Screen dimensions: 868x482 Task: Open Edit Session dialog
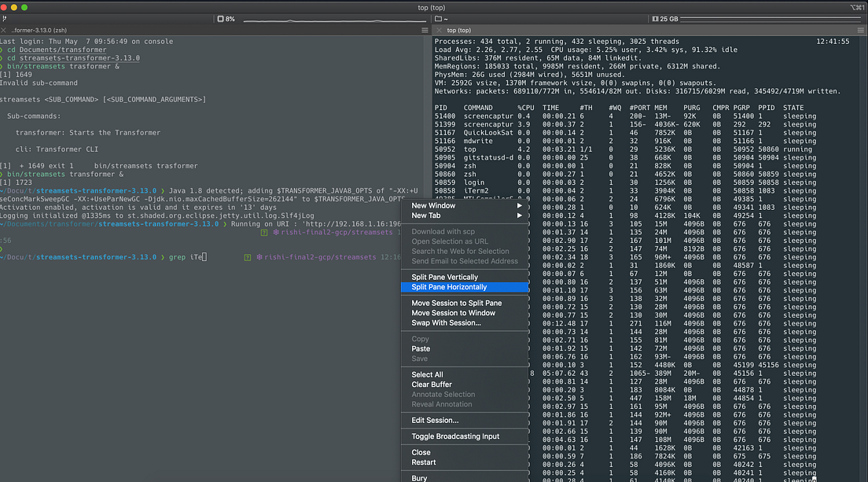pyautogui.click(x=435, y=420)
